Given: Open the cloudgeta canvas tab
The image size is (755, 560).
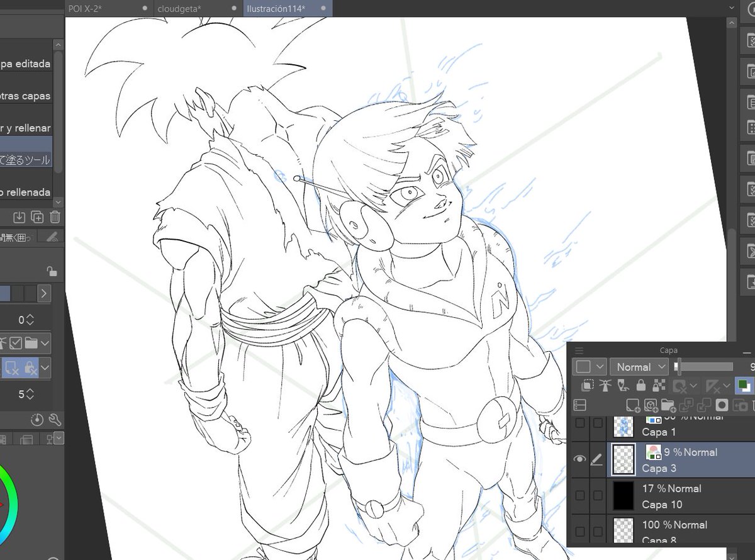Looking at the screenshot, I should pyautogui.click(x=198, y=8).
